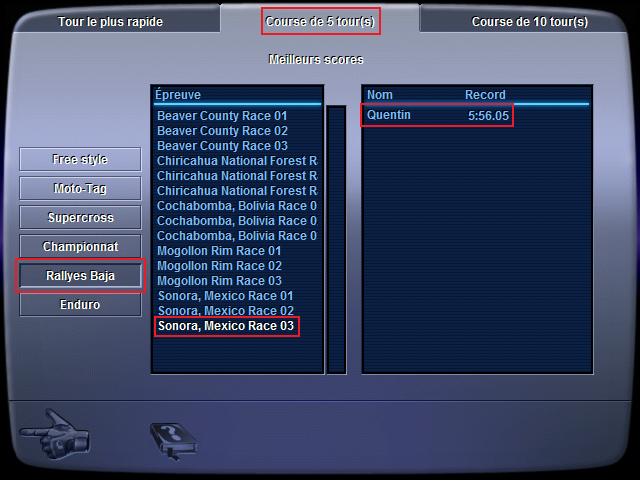The height and width of the screenshot is (481, 640).
Task: Click the pointing glove back icon
Action: [55, 434]
